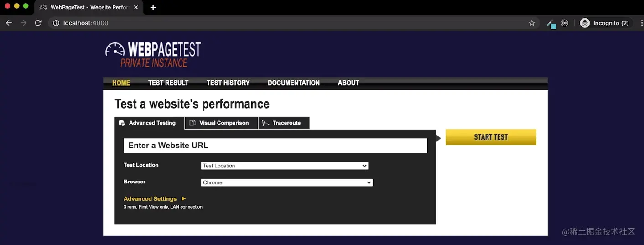This screenshot has width=644, height=245.
Task: Switch to the Traceroute tab
Action: (x=284, y=123)
